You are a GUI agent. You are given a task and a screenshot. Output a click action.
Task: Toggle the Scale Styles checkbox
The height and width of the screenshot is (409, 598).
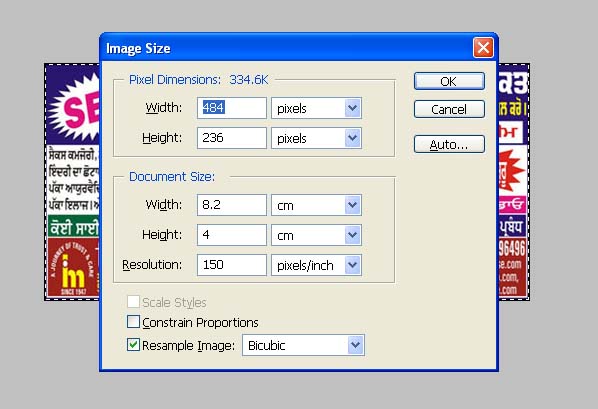133,302
